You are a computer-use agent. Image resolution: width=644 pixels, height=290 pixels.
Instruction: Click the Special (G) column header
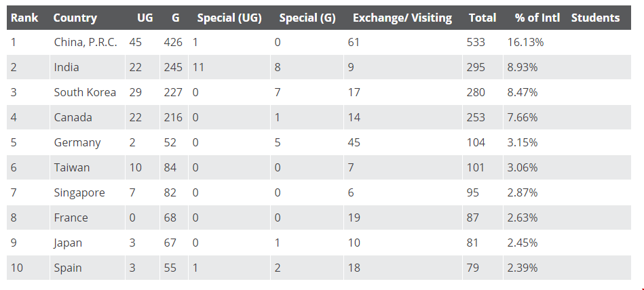pos(307,18)
